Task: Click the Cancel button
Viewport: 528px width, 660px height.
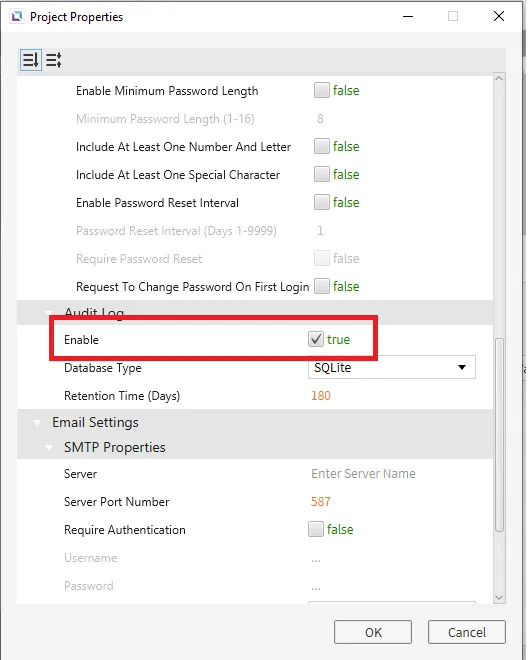Action: [x=467, y=632]
